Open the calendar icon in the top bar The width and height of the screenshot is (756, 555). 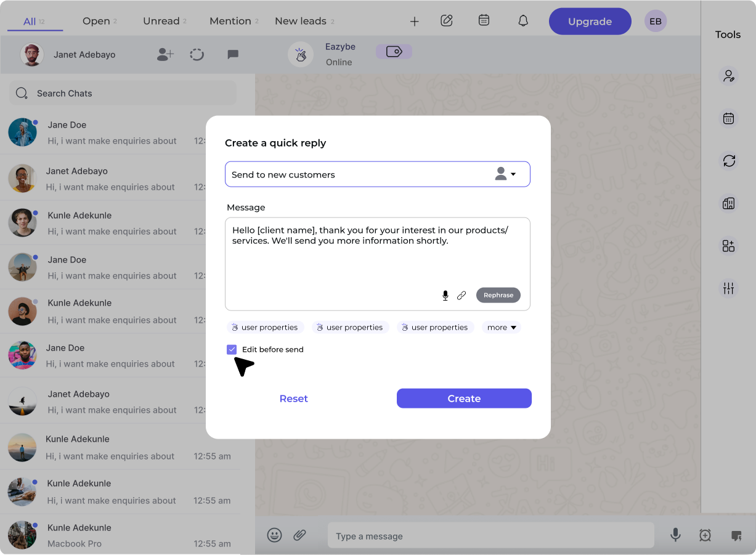484,20
